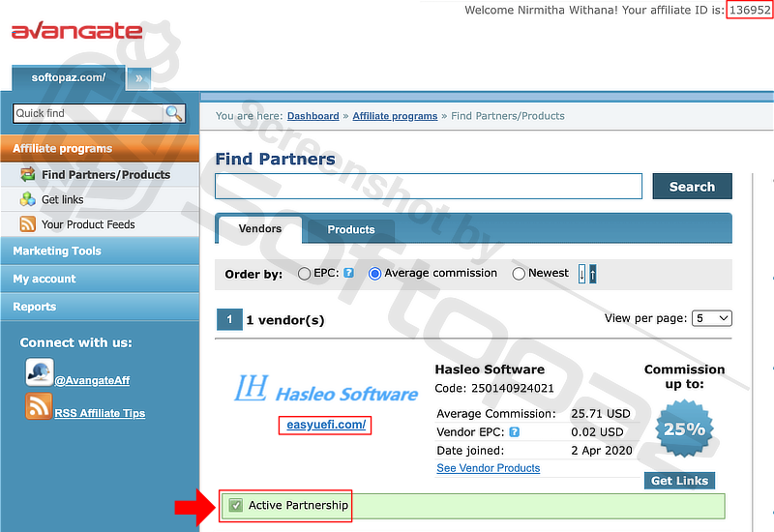774x532 pixels.
Task: Click the Twitter bird icon
Action: tap(40, 372)
